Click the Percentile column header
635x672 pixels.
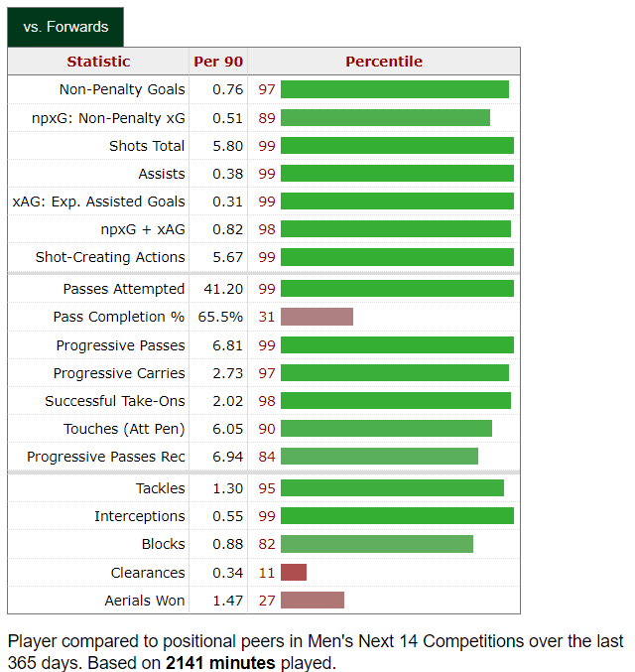[383, 62]
